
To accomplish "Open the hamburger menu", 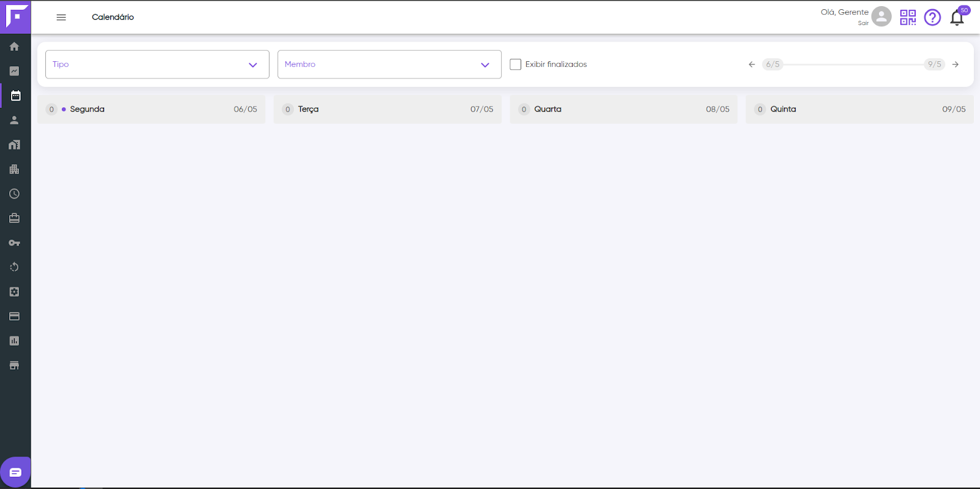I will point(61,17).
